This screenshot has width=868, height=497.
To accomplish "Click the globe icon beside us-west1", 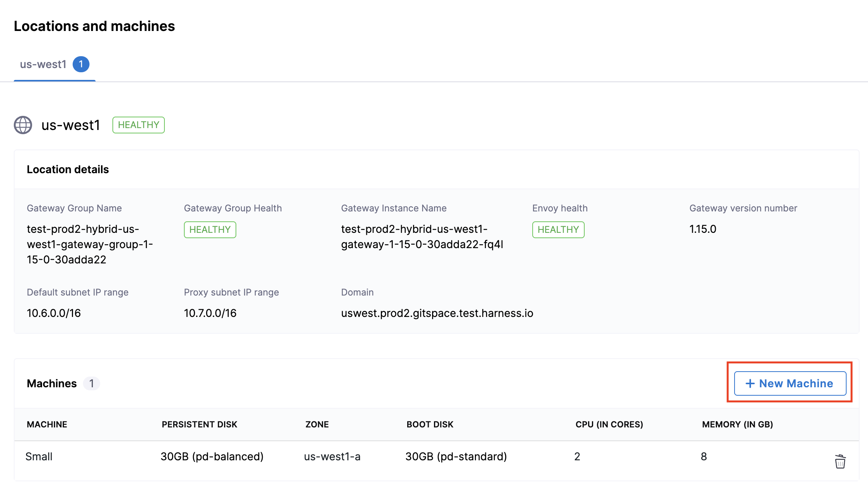I will coord(23,125).
